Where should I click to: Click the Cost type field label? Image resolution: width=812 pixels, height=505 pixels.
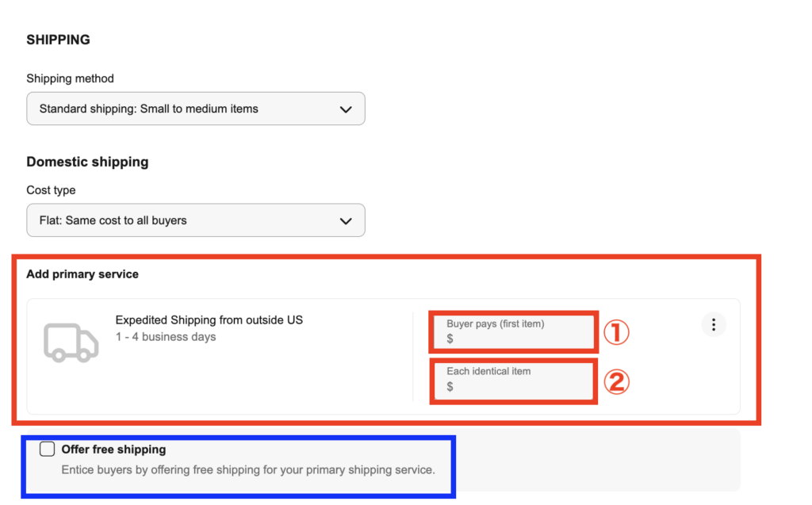click(51, 190)
